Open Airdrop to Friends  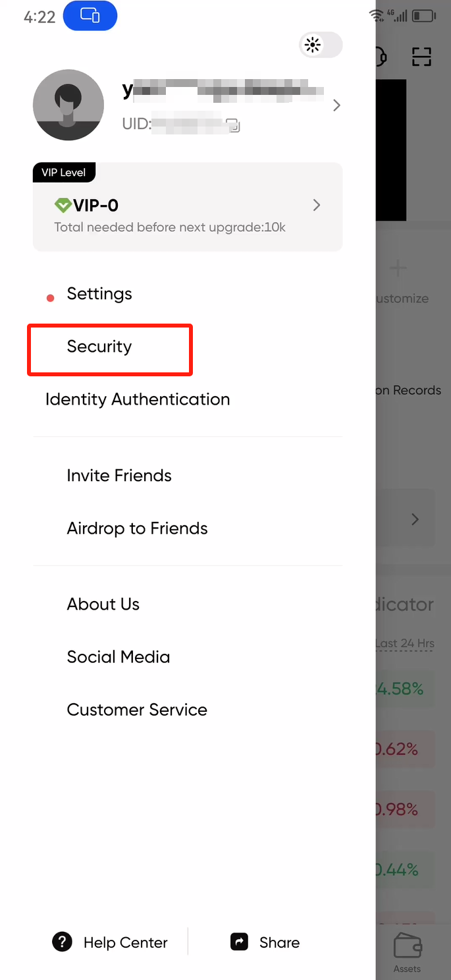point(137,529)
